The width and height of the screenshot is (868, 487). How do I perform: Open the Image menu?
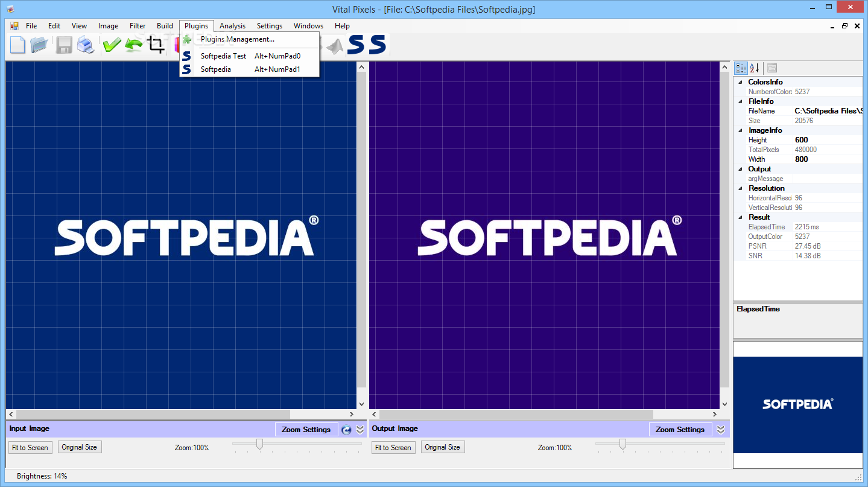tap(108, 26)
